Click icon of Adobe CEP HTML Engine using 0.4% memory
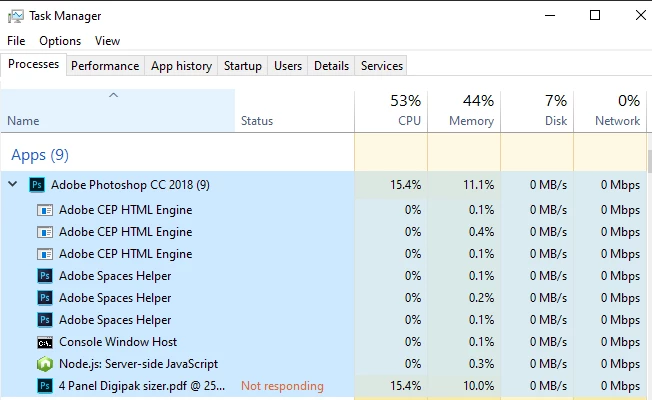Screen dimensions: 652x400 pos(45,232)
